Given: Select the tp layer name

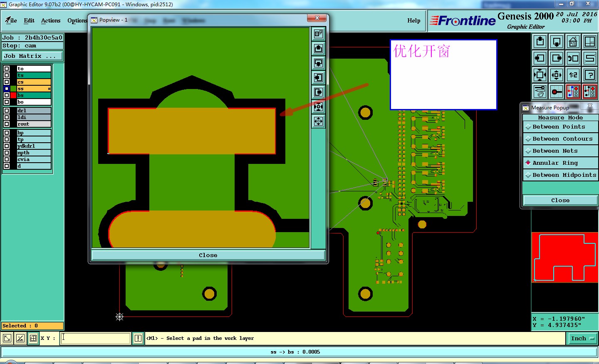Looking at the screenshot, I should pos(34,139).
